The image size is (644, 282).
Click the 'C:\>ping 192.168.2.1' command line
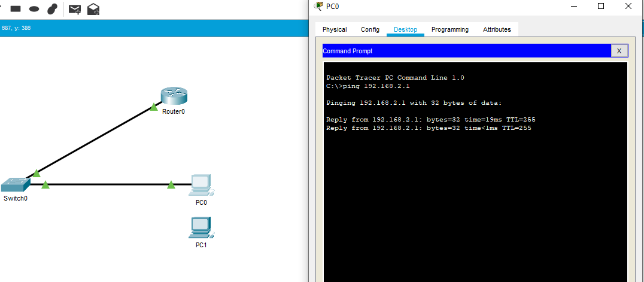[368, 86]
